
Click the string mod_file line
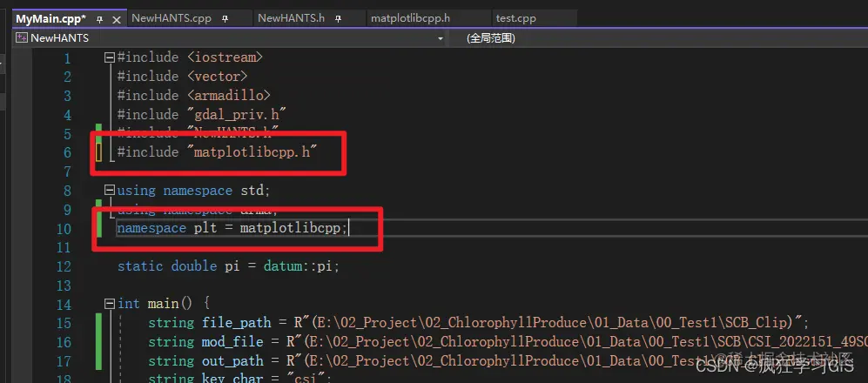508,341
